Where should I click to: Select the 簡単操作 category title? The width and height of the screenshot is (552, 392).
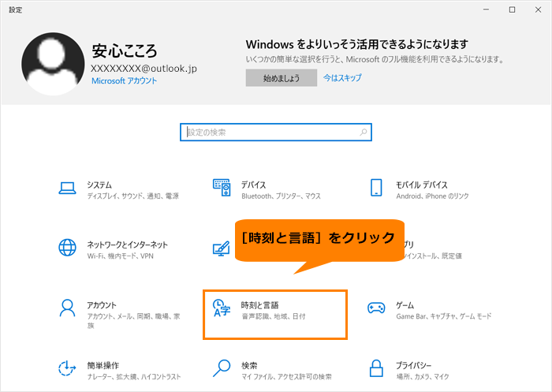pos(103,365)
